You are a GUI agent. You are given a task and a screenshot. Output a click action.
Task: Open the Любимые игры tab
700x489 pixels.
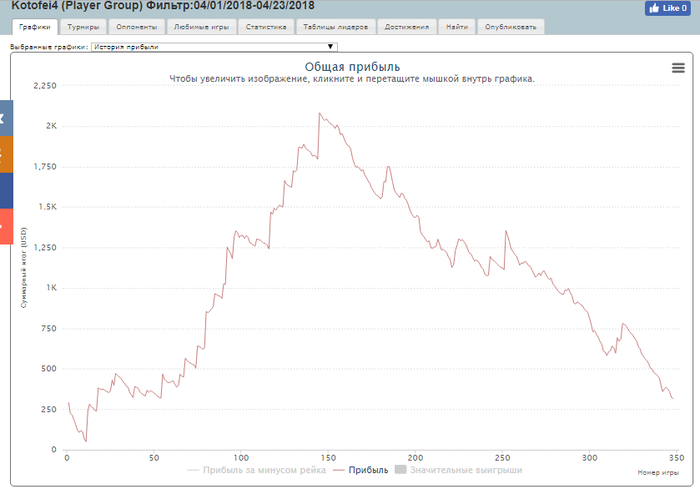(201, 27)
